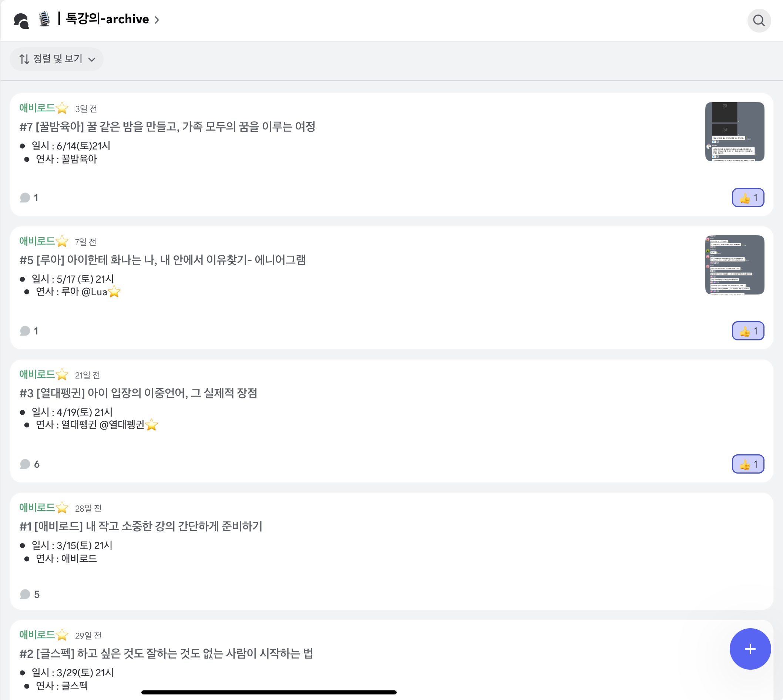Viewport: 783px width, 700px height.
Task: Open post #3 이중언어 title
Action: 139,393
